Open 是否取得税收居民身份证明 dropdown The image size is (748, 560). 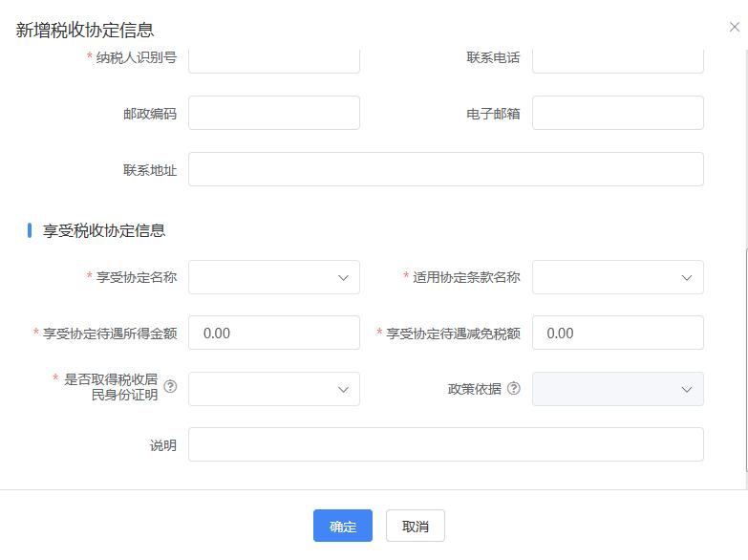[273, 389]
